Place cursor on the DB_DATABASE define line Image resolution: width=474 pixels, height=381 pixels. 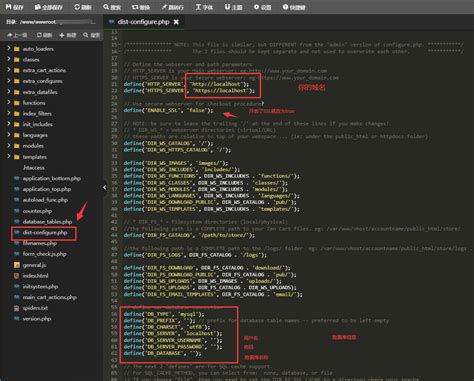click(x=162, y=353)
